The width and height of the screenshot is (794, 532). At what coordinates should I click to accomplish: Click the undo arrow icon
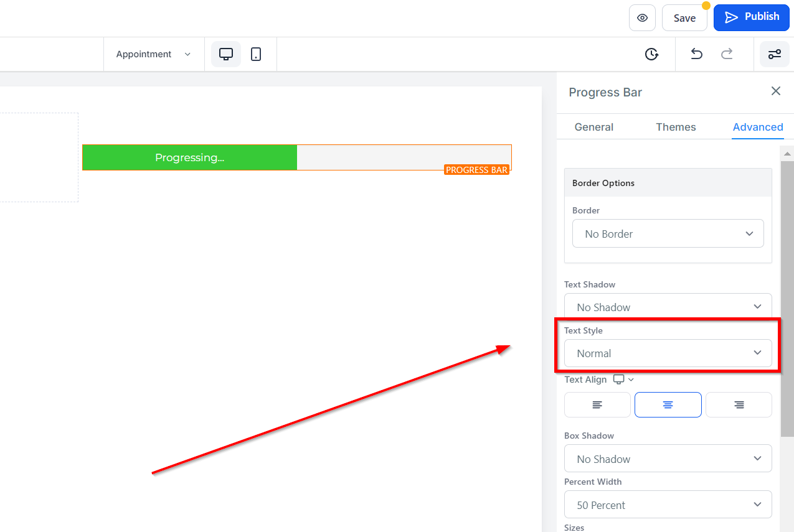click(x=696, y=54)
